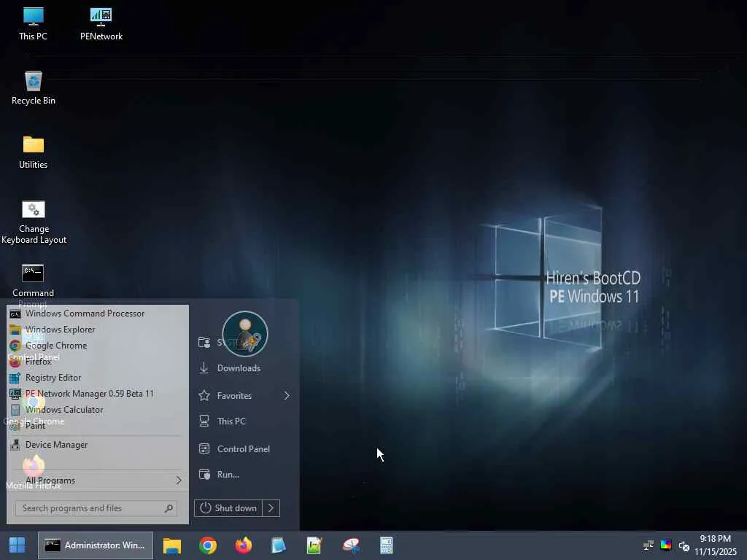Open Google Chrome from taskbar
The image size is (747, 560).
(x=208, y=545)
